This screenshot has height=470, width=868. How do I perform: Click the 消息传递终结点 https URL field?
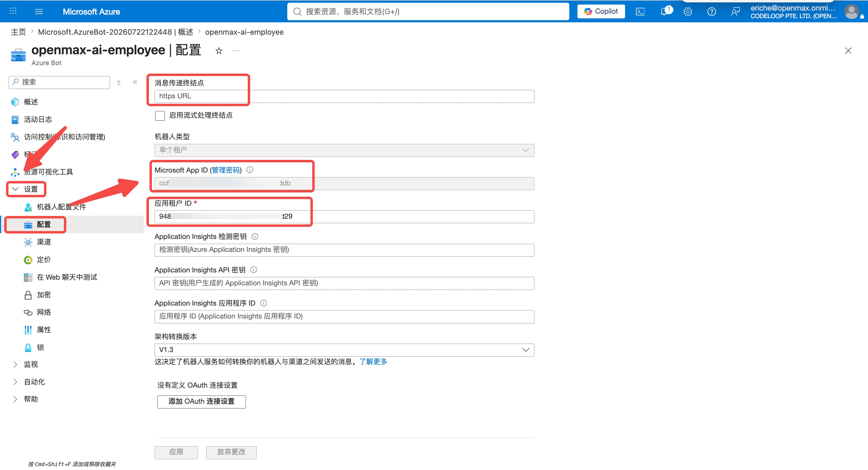pos(344,96)
